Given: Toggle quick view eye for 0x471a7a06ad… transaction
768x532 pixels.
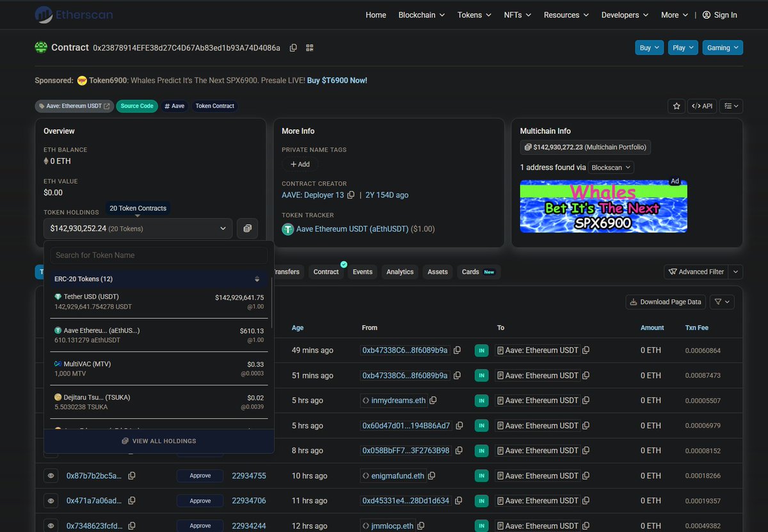Looking at the screenshot, I should point(51,501).
